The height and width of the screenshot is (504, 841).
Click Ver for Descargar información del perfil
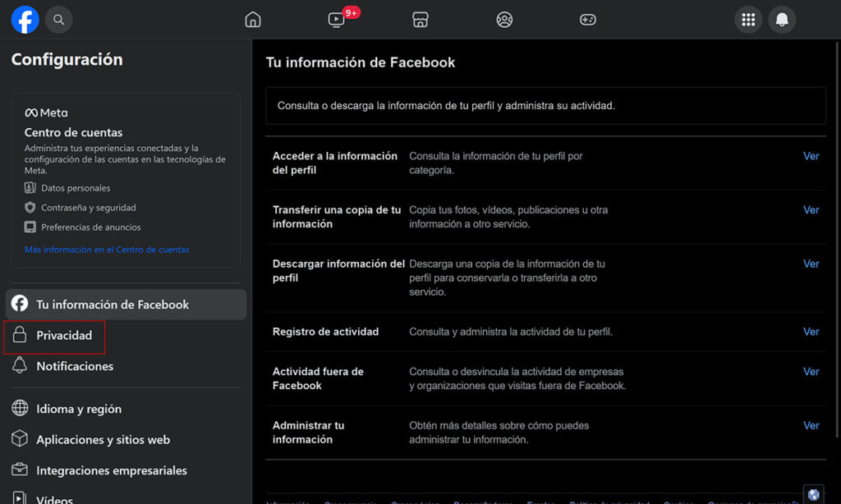[x=811, y=263]
